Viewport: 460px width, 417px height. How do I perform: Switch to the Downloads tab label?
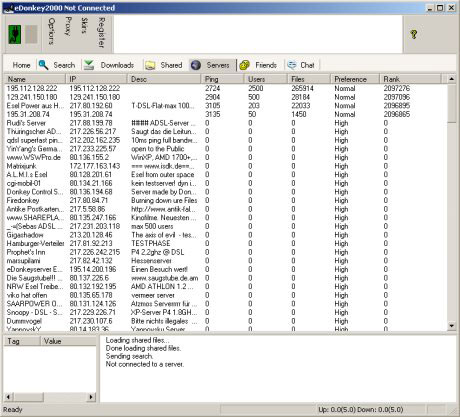pos(117,65)
